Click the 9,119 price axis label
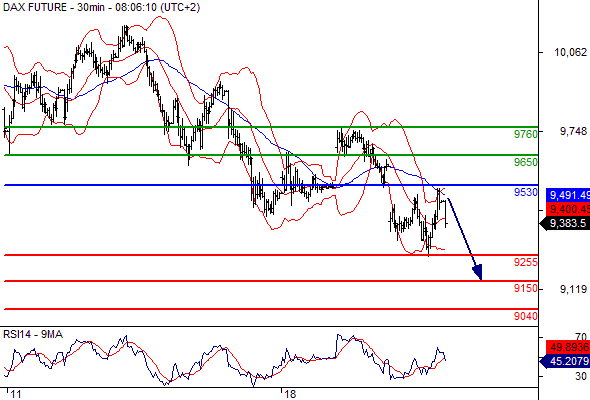 pos(573,289)
